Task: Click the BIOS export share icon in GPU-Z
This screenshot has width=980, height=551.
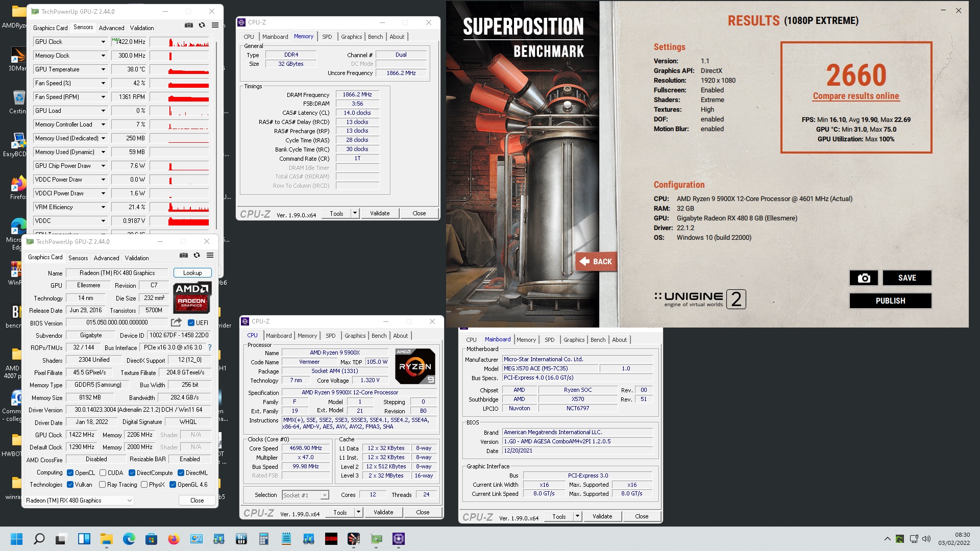Action: [x=176, y=322]
